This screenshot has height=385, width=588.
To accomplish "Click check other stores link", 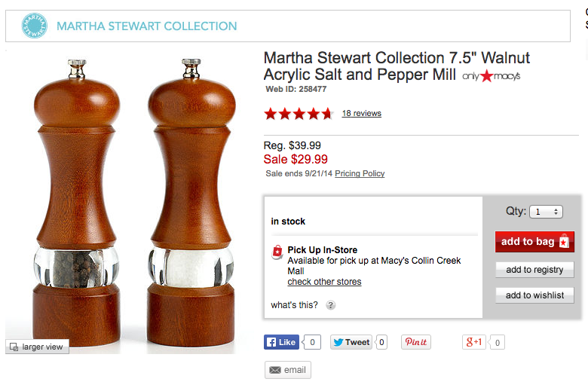I will coord(324,282).
